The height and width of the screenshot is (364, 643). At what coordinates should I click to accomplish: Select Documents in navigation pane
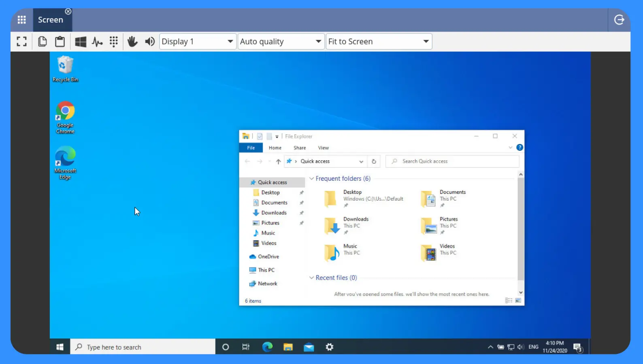[x=274, y=203]
